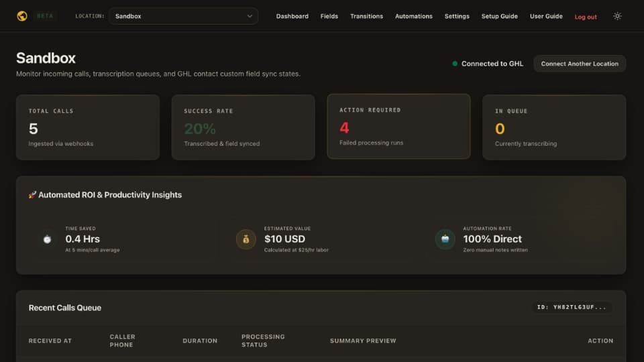
Task: Open the Setup Guide
Action: (x=499, y=16)
